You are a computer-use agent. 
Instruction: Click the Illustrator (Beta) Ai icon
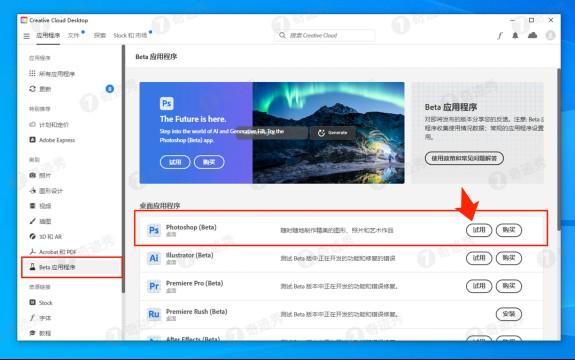pyautogui.click(x=154, y=258)
